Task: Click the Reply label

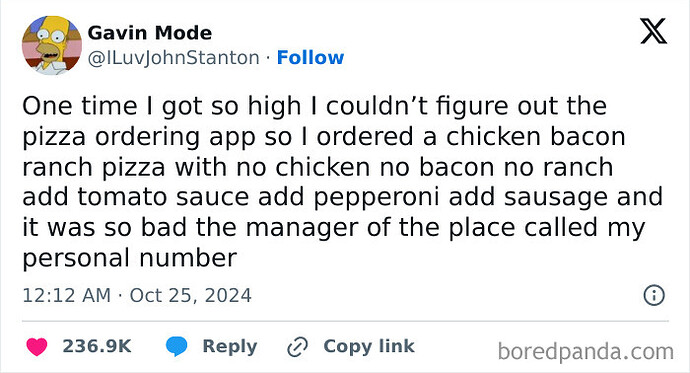Action: (x=230, y=347)
